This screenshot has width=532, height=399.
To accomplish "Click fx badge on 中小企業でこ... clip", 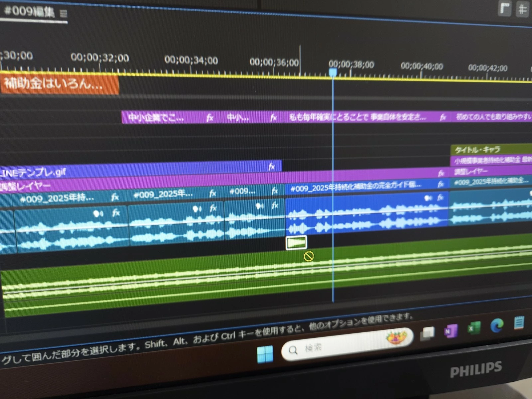I will pyautogui.click(x=210, y=118).
